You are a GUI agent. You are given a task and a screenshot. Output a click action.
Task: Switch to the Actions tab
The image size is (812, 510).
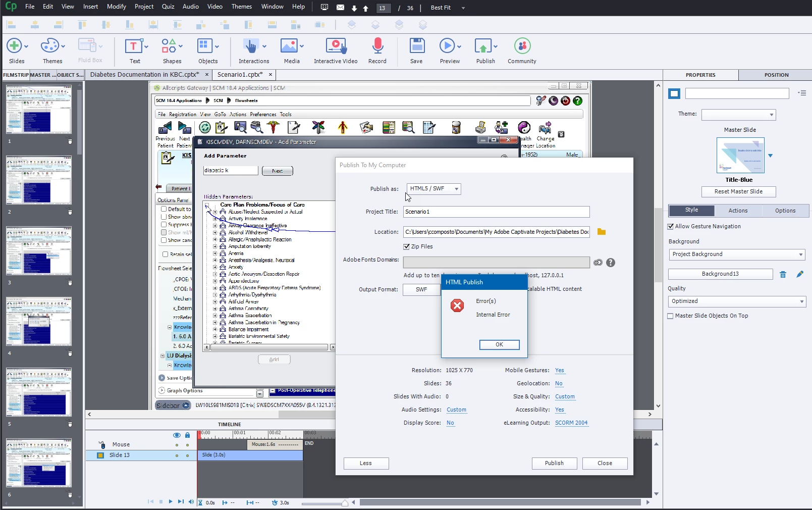pos(738,211)
